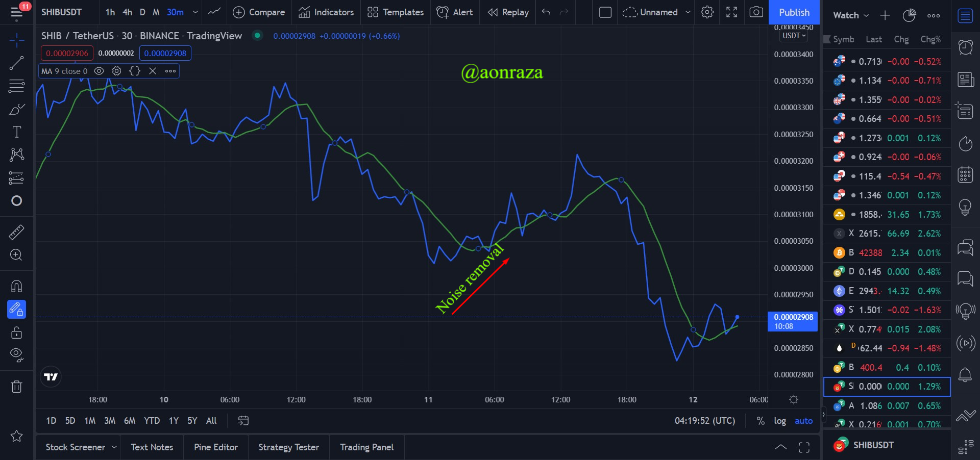This screenshot has height=460, width=980.
Task: Open the Text Notes tab
Action: (x=152, y=447)
